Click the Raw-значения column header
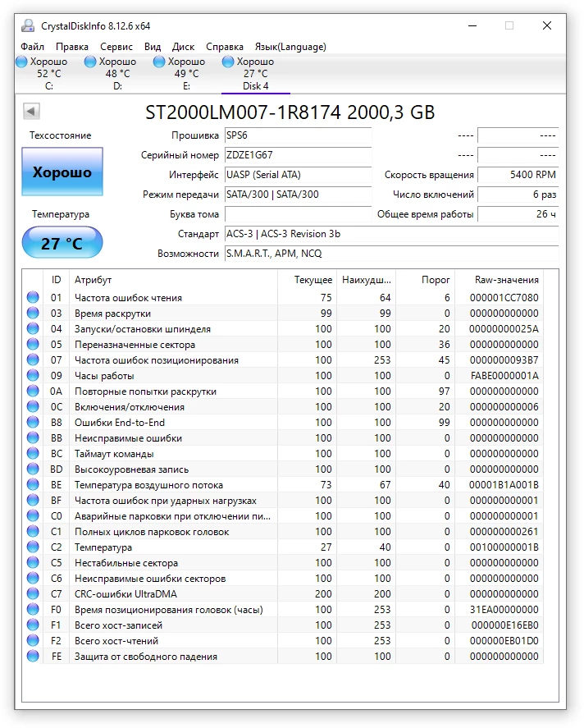The width and height of the screenshot is (584, 728). point(500,280)
